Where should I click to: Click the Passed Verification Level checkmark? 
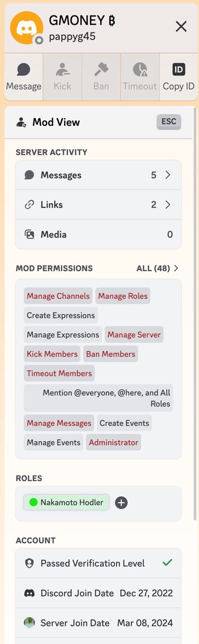pos(167,563)
